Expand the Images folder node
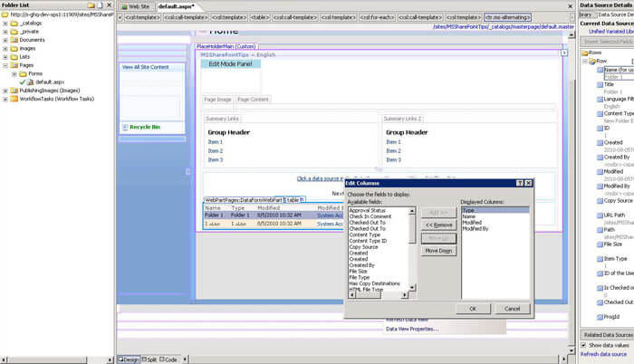Viewport: 634px width, 364px height. tap(5, 49)
